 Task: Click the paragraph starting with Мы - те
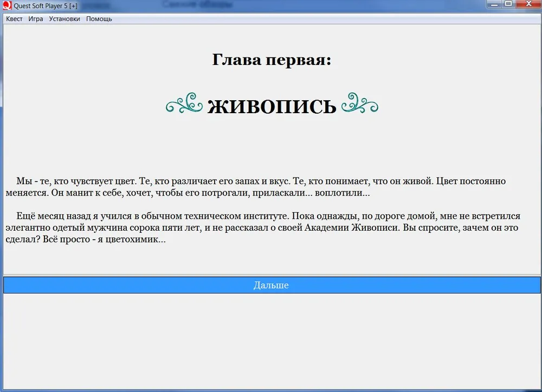[260, 187]
